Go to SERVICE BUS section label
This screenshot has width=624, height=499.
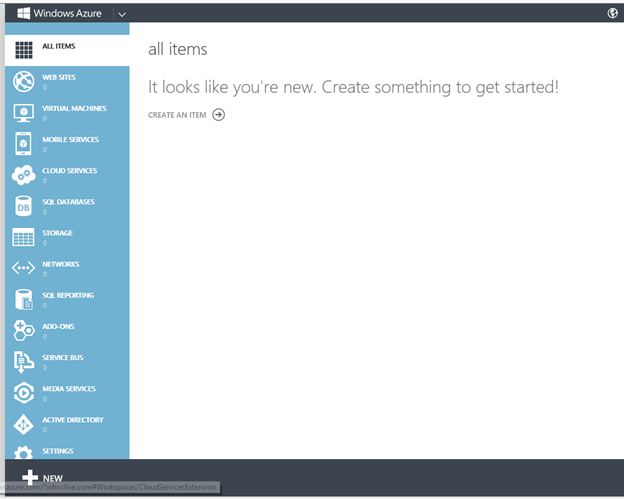(x=63, y=357)
